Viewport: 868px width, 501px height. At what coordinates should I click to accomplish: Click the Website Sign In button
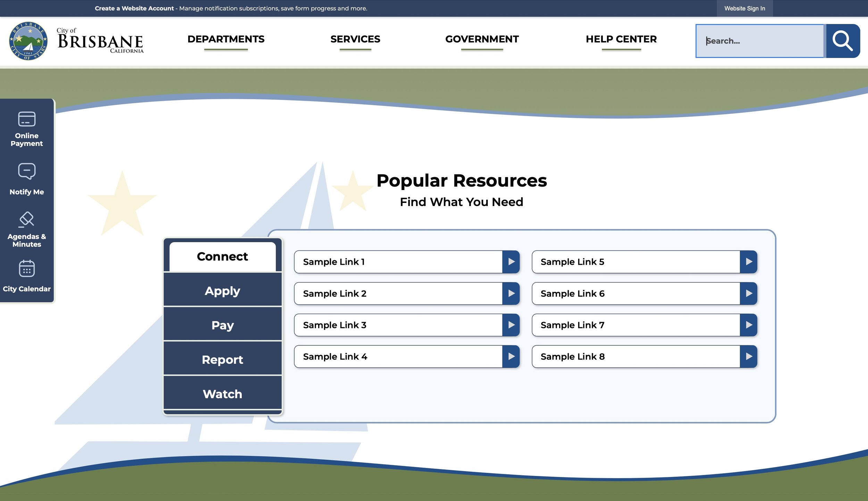744,8
